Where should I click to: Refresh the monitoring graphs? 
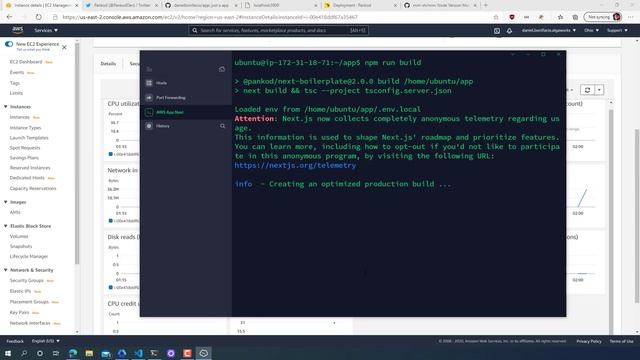587,90
